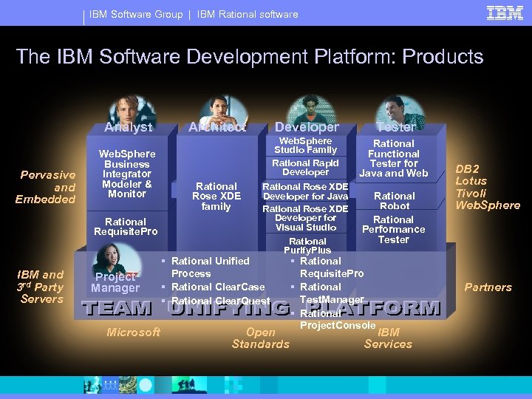This screenshot has height=399, width=532.
Task: Click the 'Pervasive and Embedded' label
Action: [46, 187]
